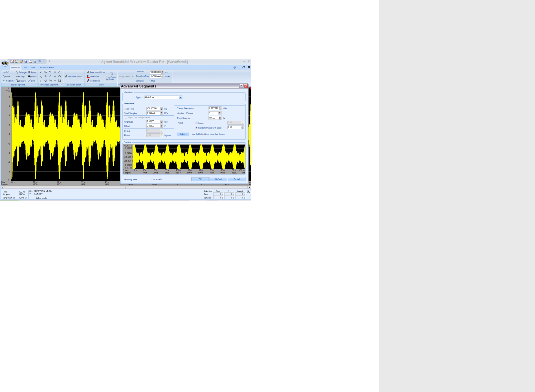Viewport: 535px width, 392px height.
Task: Select the Point Draw tool
Action: (x=93, y=81)
